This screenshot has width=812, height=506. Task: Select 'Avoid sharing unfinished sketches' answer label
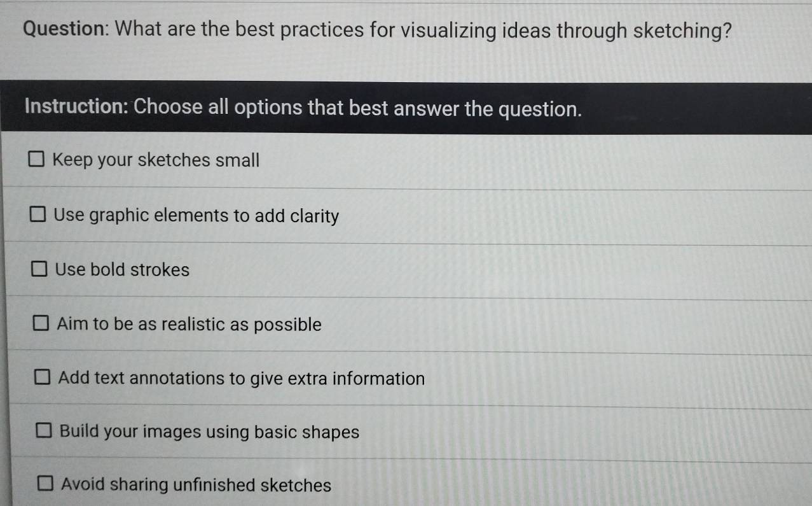(196, 486)
